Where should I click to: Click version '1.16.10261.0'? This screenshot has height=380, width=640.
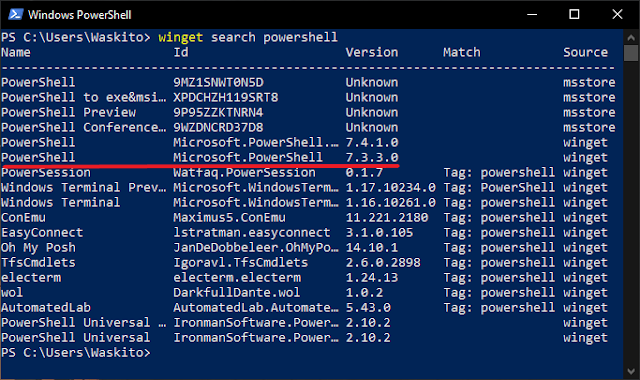(391, 202)
